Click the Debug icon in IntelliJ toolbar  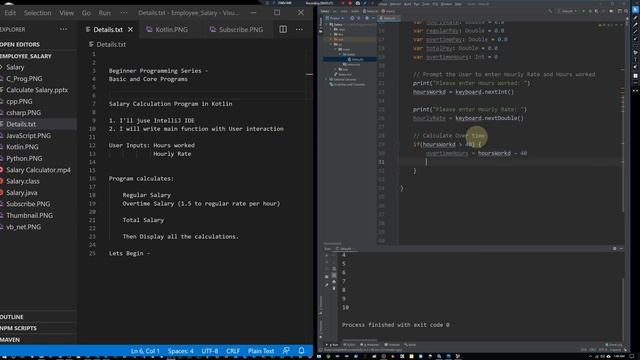[590, 11]
